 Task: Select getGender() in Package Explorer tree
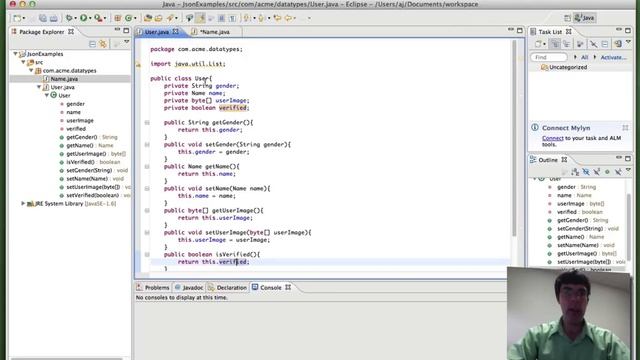point(82,137)
